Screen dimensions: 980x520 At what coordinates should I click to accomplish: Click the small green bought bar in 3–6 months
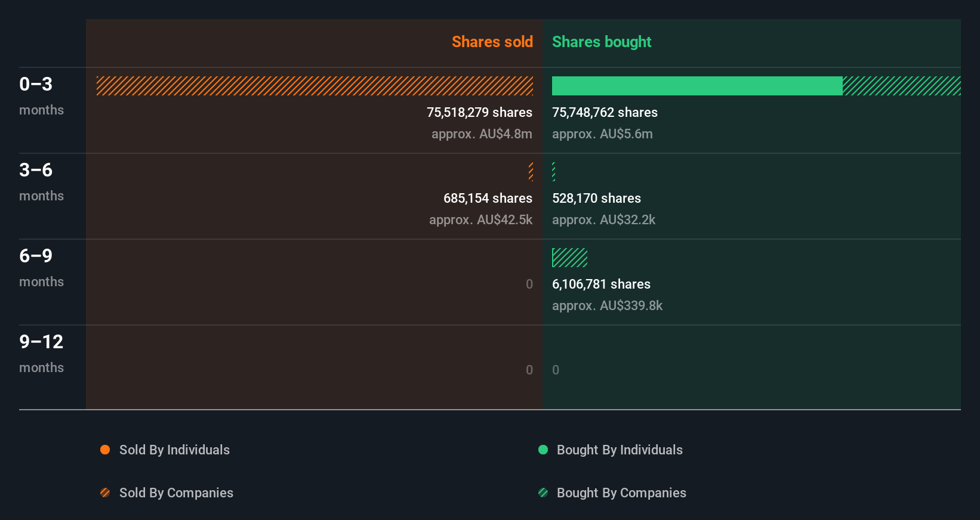[554, 172]
